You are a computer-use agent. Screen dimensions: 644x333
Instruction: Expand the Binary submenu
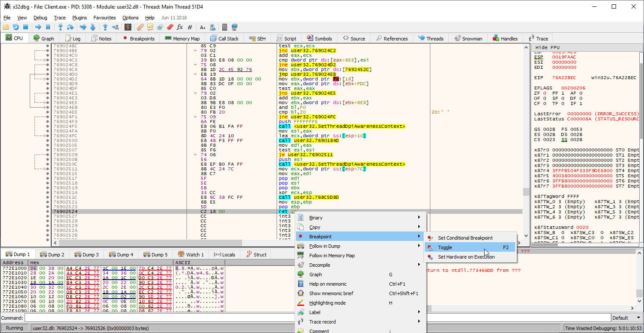pyautogui.click(x=360, y=218)
